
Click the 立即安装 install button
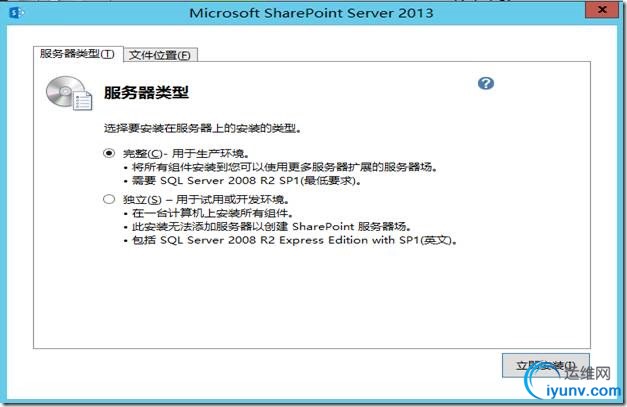(545, 365)
